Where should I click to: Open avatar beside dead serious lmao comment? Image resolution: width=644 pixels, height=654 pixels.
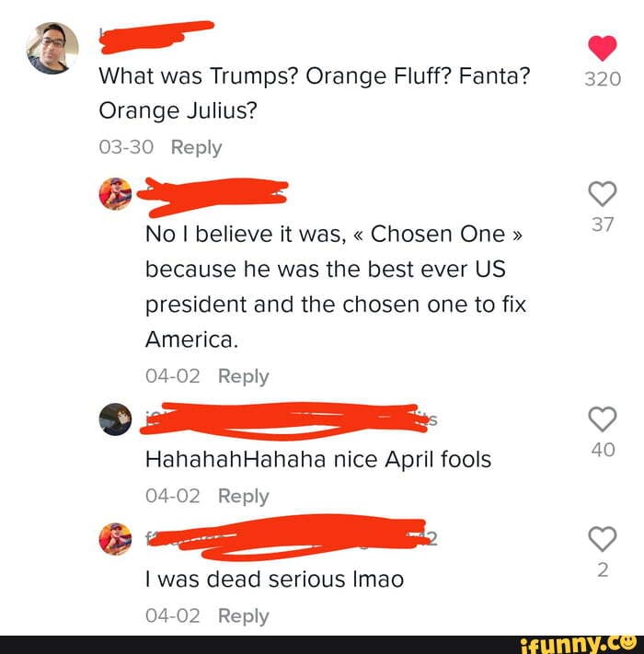click(116, 539)
